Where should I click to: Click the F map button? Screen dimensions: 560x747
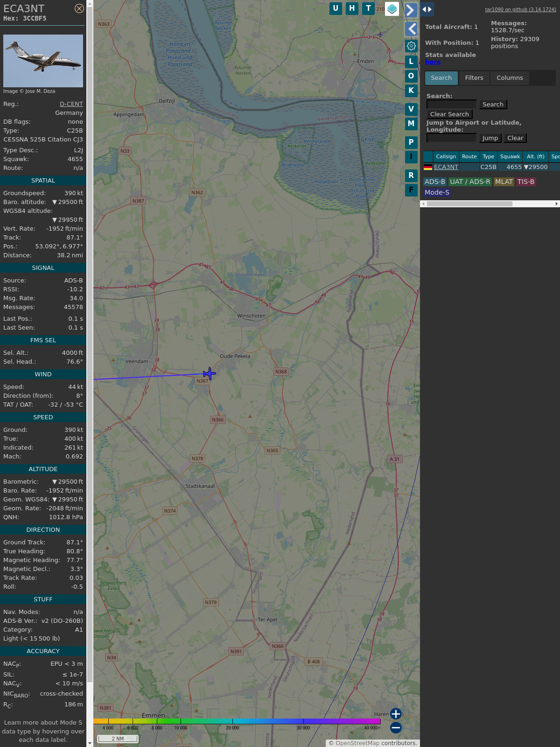(x=411, y=190)
